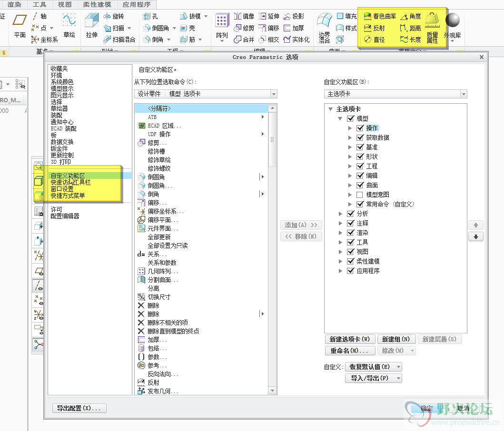The width and height of the screenshot is (504, 431).
Task: Uncheck the 获取数据 group checkbox
Action: [x=360, y=137]
